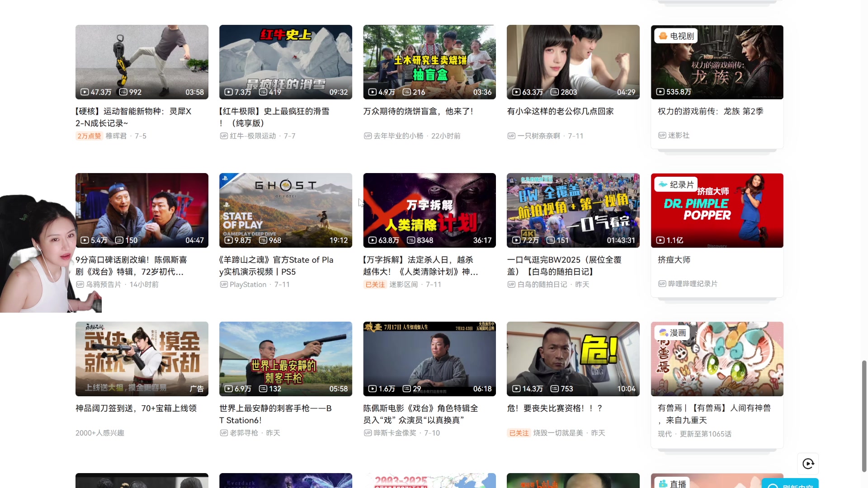Click the circular refresh recommendations icon
Screen dimensions: 868x488
click(x=808, y=464)
